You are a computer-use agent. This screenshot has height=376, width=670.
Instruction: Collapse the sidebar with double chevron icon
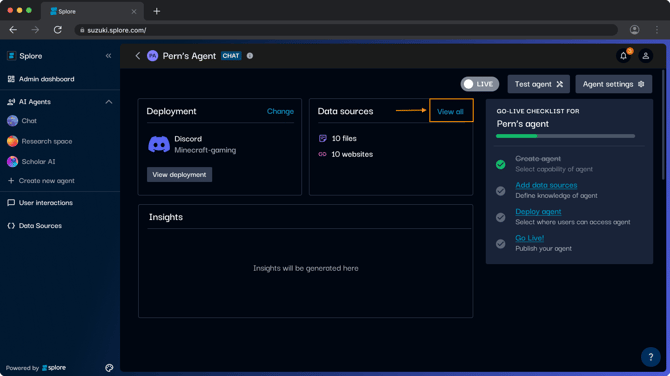click(x=109, y=56)
